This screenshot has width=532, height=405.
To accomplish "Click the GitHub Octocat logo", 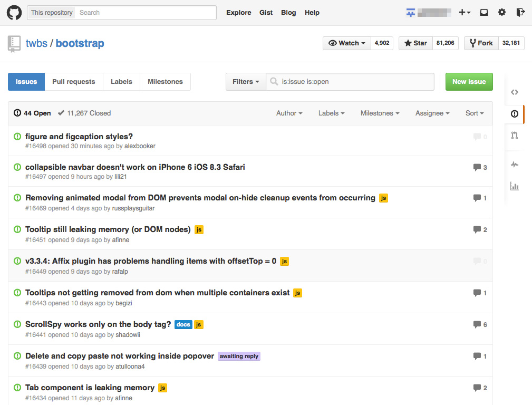I will pyautogui.click(x=14, y=12).
